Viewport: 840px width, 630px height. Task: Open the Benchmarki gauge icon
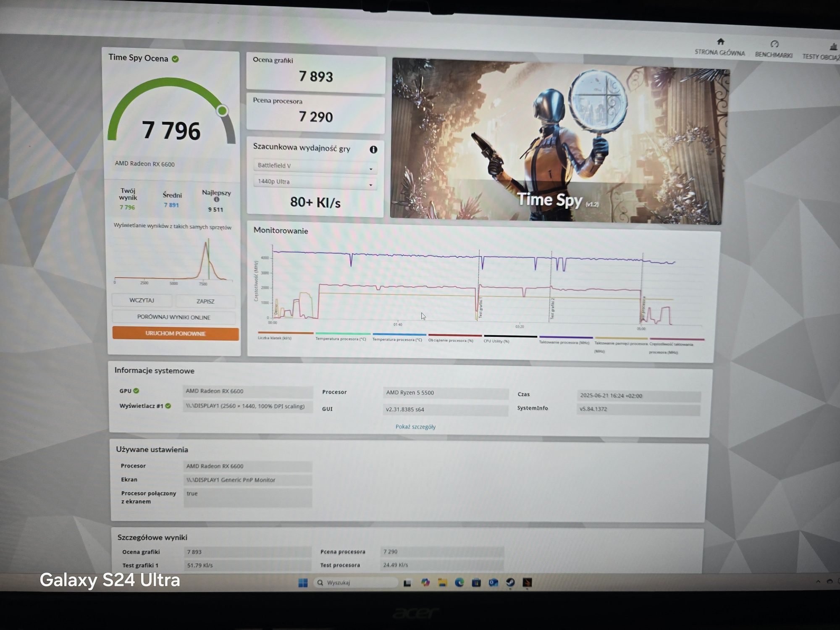click(x=774, y=44)
